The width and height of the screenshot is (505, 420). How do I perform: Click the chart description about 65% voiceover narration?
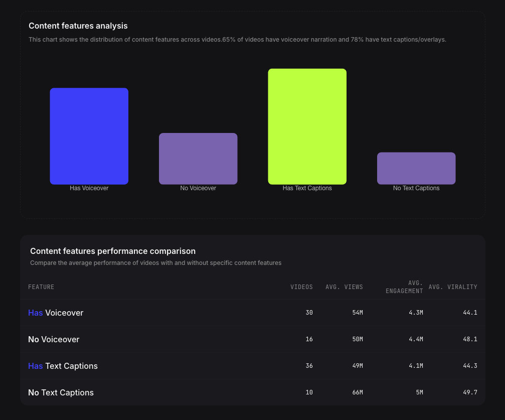[x=237, y=40]
